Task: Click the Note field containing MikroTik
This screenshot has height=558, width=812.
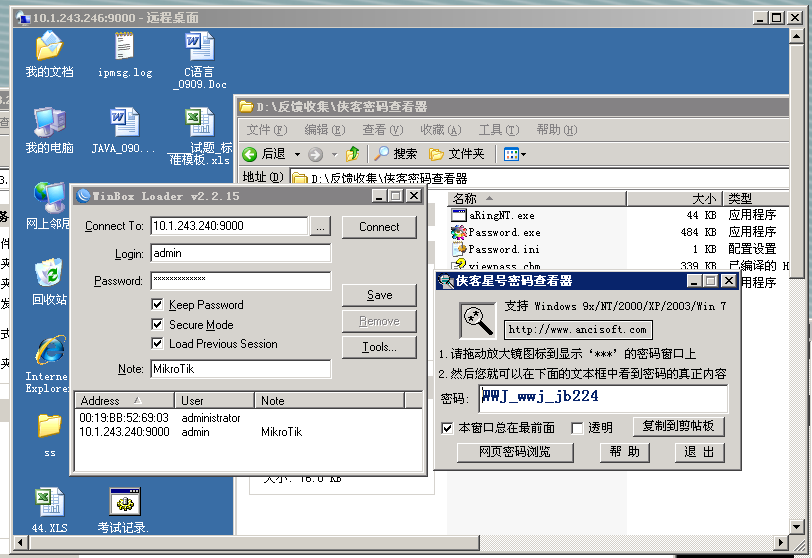Action: 241,369
